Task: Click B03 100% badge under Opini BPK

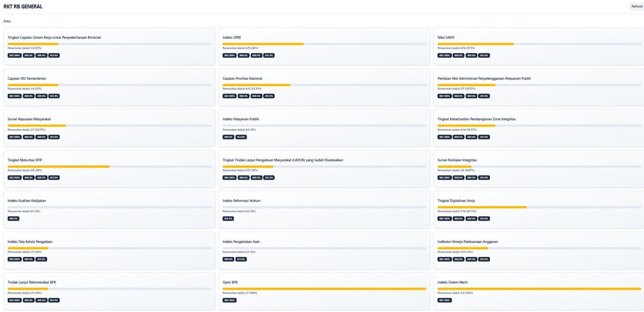Action: click(229, 300)
